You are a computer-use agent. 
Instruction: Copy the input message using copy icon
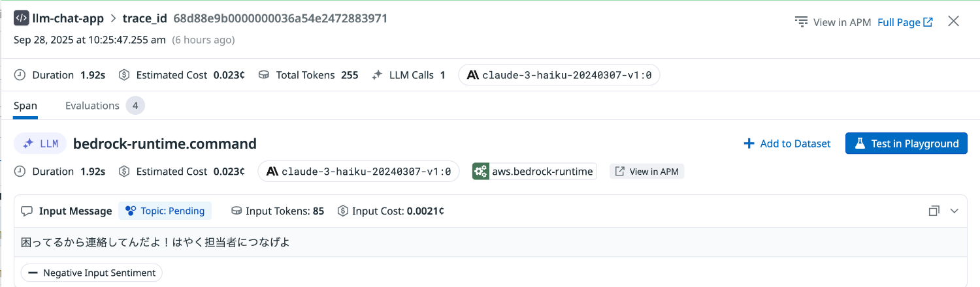point(934,211)
